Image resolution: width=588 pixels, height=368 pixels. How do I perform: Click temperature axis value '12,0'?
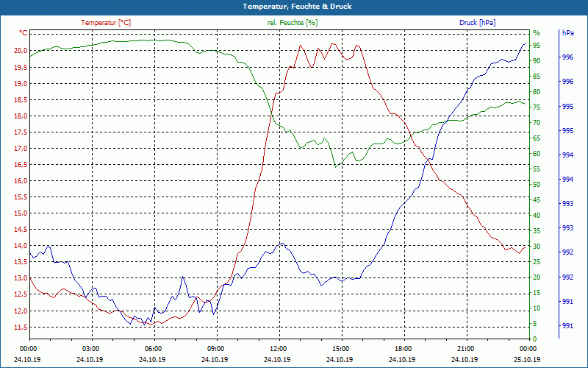(x=21, y=311)
